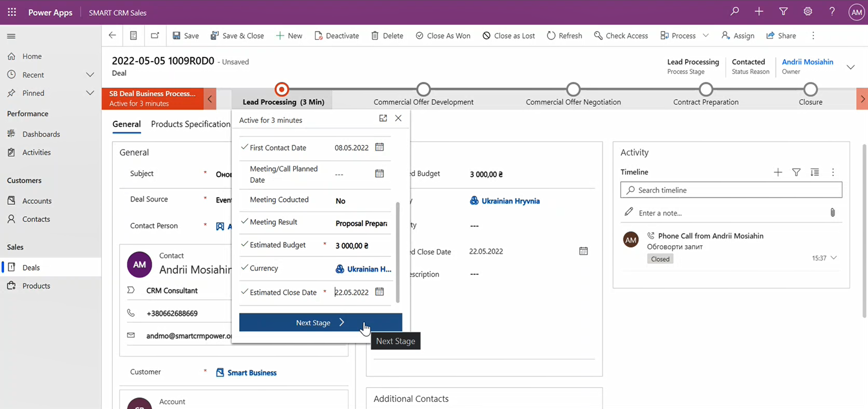
Task: Close the stage flyout
Action: pos(398,118)
